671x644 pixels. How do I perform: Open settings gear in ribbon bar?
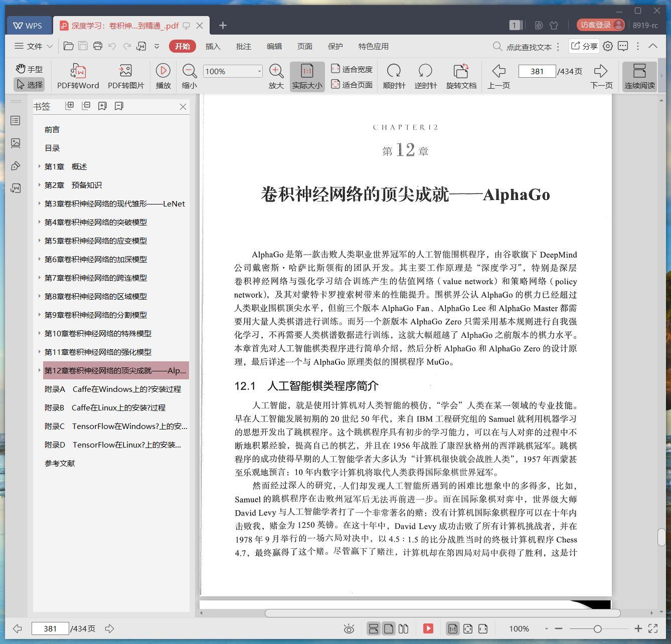(608, 46)
